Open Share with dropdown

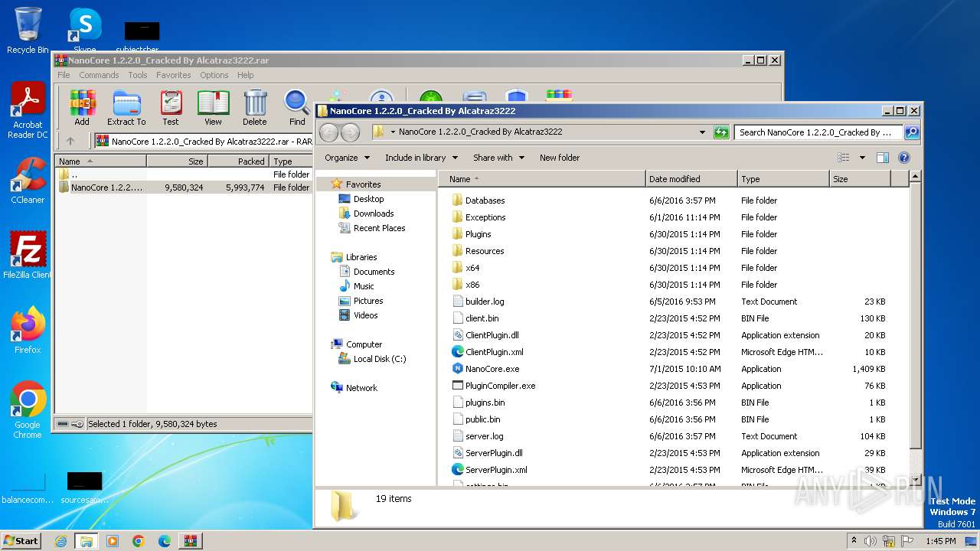tap(498, 158)
